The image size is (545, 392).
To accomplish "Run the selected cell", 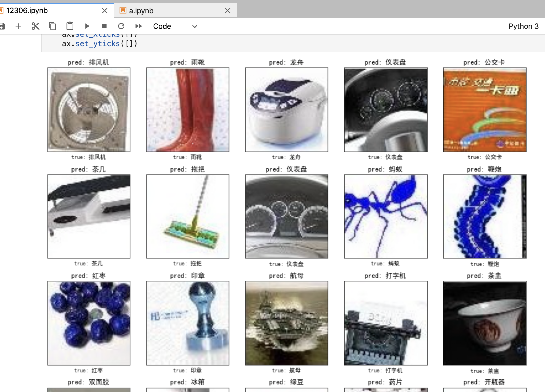I will click(87, 26).
